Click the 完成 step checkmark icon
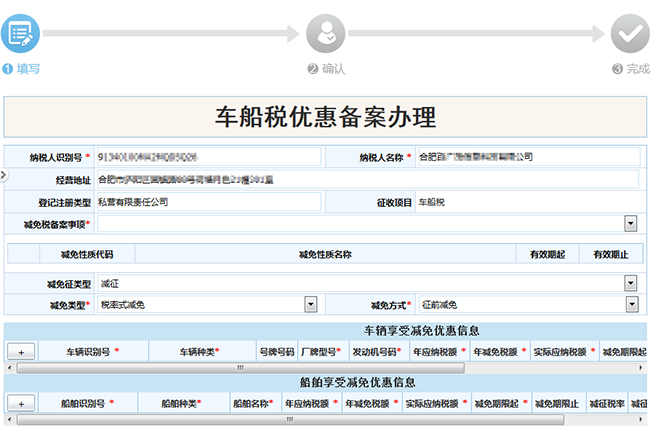This screenshot has height=428, width=650. coord(630,33)
